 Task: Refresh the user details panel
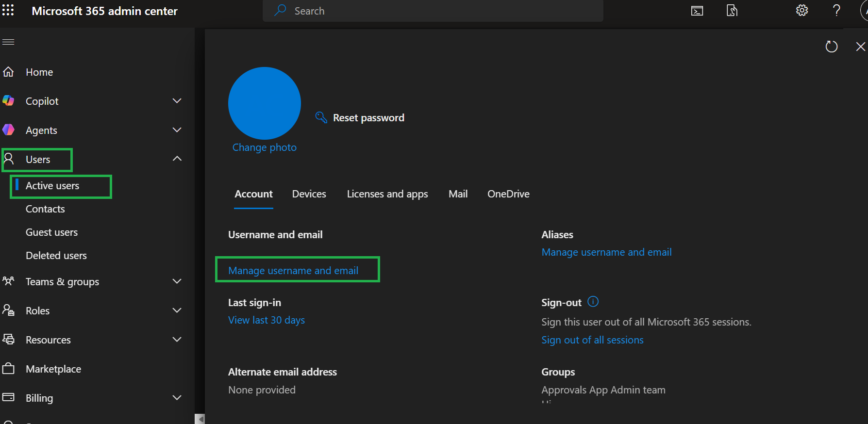coord(832,47)
